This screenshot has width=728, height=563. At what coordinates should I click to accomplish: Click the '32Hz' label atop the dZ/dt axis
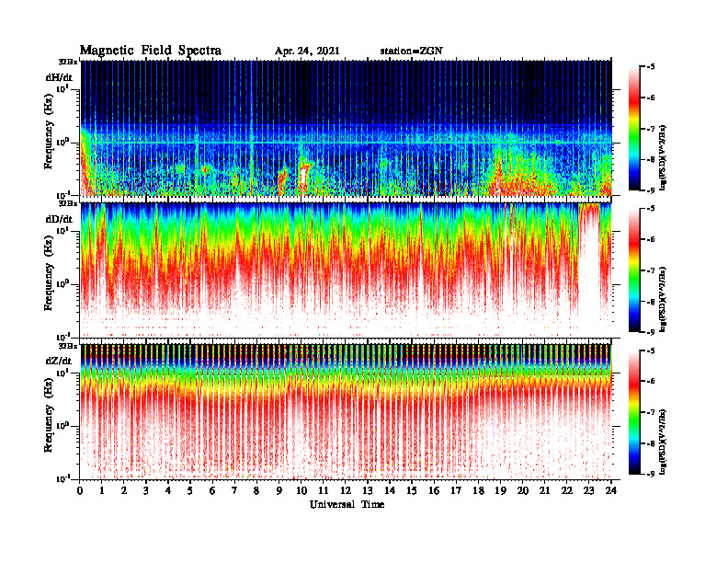coord(67,346)
